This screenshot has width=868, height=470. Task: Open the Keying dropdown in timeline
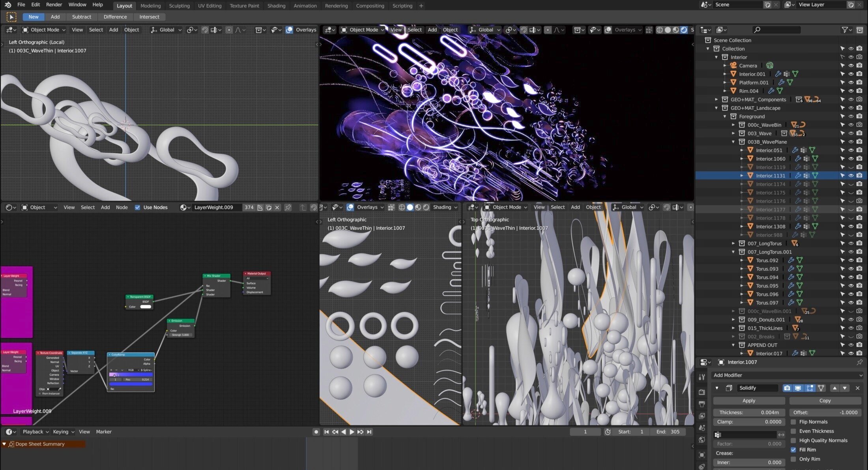tap(63, 432)
